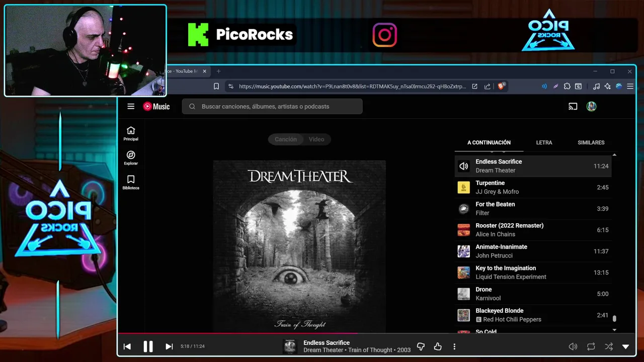
Task: Open the Brave Shields lion icon
Action: (501, 86)
